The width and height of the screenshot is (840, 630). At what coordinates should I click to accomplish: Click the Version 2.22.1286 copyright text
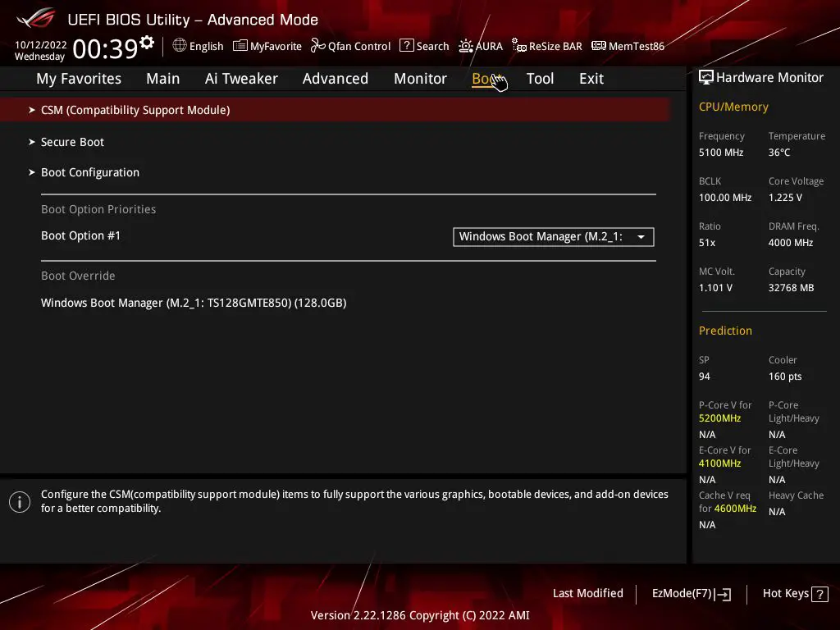point(420,615)
